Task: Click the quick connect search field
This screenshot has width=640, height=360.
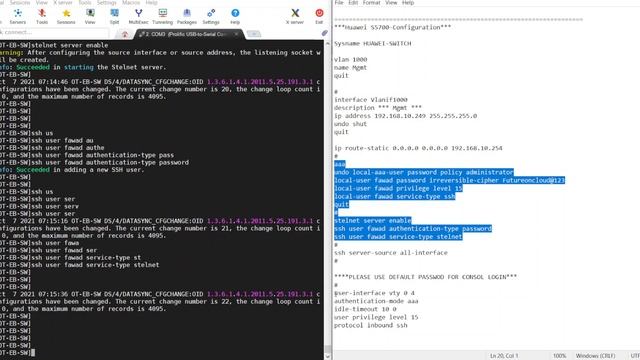Action: click(54, 32)
